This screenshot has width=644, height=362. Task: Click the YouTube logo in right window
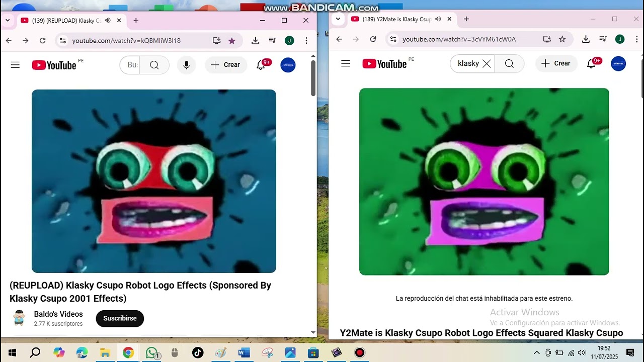point(384,63)
